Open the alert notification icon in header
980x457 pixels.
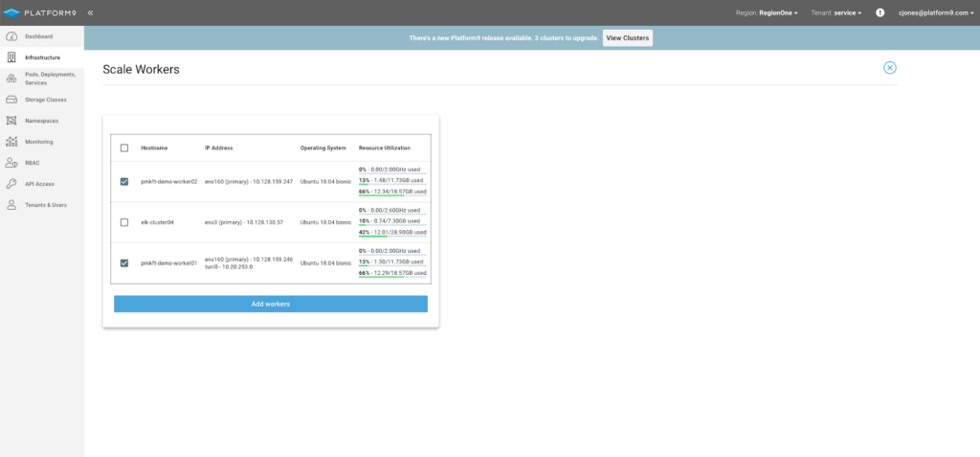click(x=880, y=12)
